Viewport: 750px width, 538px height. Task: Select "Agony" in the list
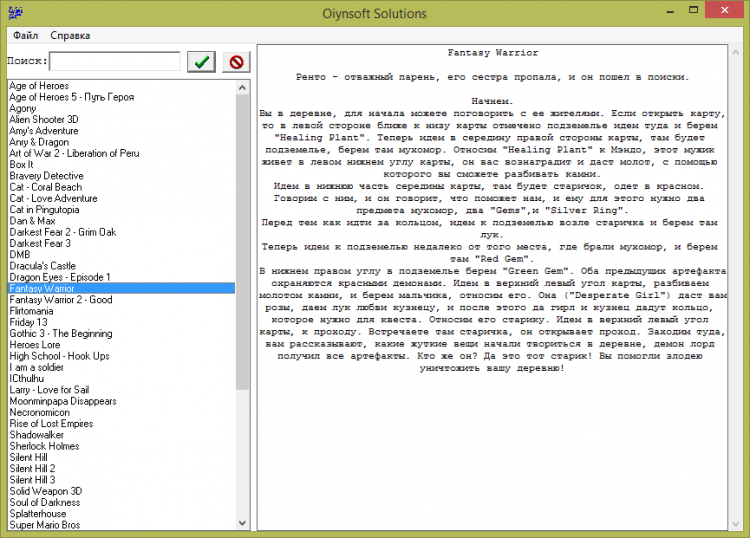tap(121, 108)
